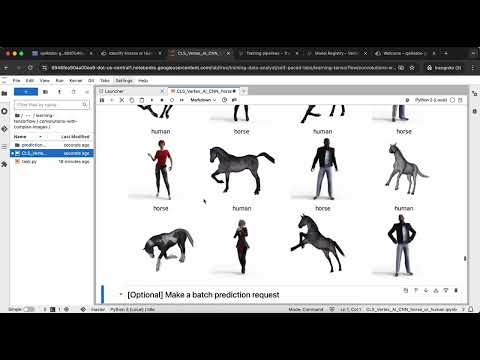480x360 pixels.
Task: Move cell down using the cell toolbar arrow
Action: pos(426,291)
